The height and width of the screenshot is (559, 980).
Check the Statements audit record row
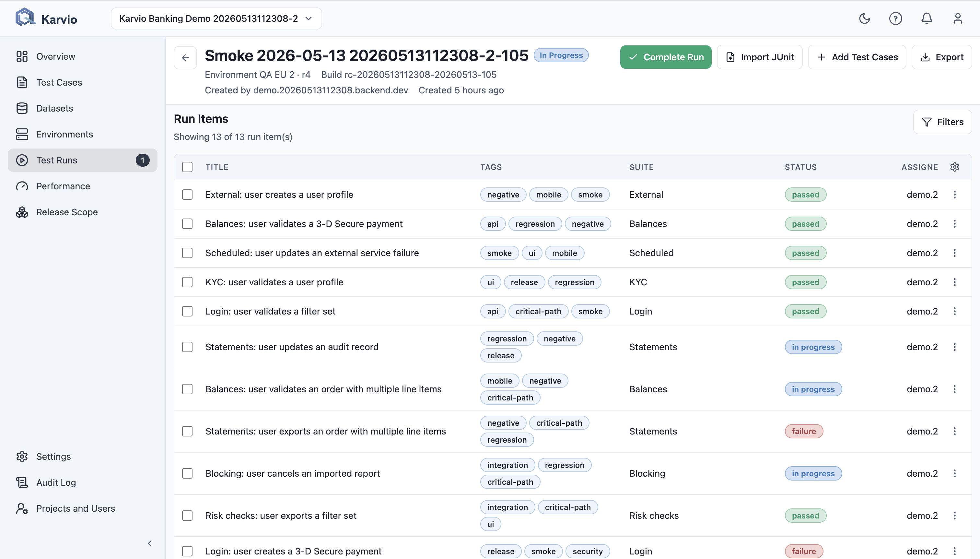(187, 347)
